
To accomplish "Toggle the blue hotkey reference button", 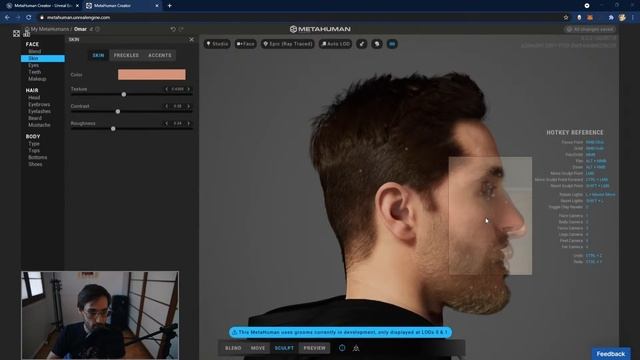I will click(392, 44).
